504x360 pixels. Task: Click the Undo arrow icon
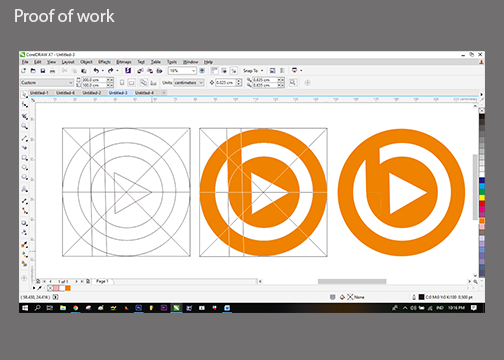[96, 71]
